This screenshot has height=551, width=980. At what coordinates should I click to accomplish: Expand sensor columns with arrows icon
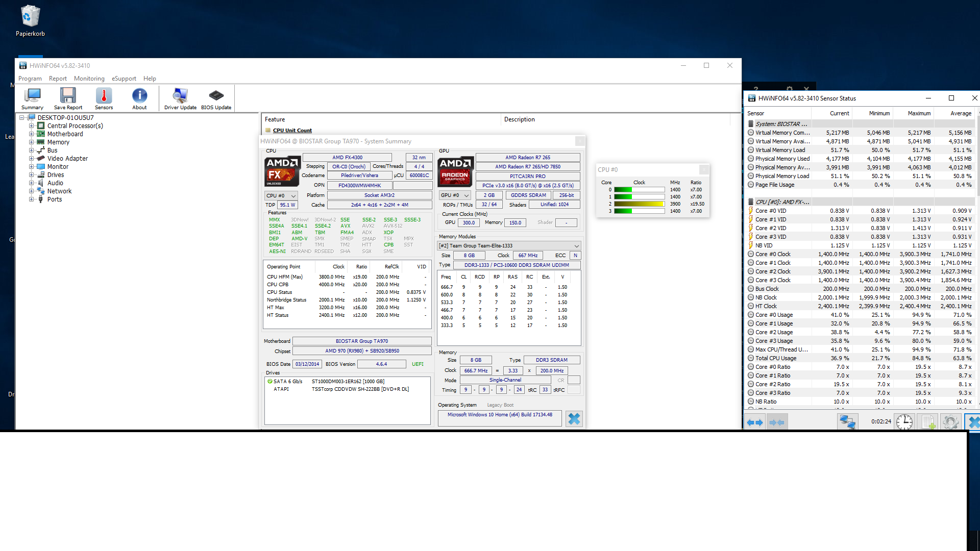click(754, 422)
